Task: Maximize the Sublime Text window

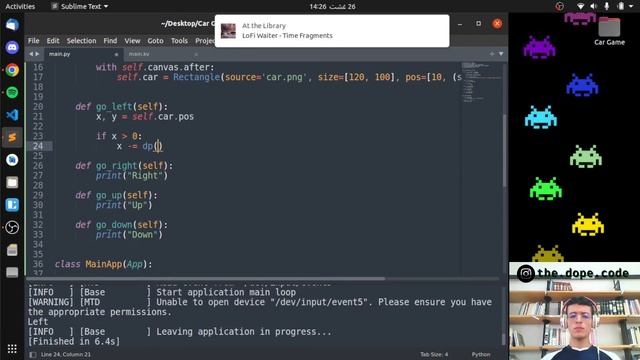Action: (x=478, y=24)
